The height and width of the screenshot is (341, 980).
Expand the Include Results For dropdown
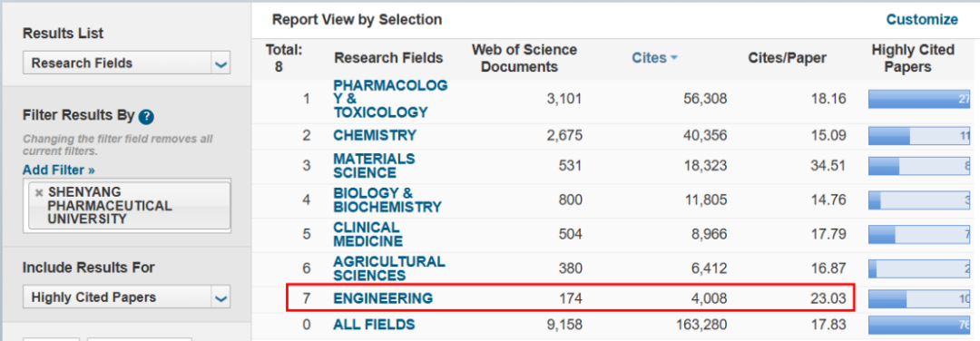220,297
